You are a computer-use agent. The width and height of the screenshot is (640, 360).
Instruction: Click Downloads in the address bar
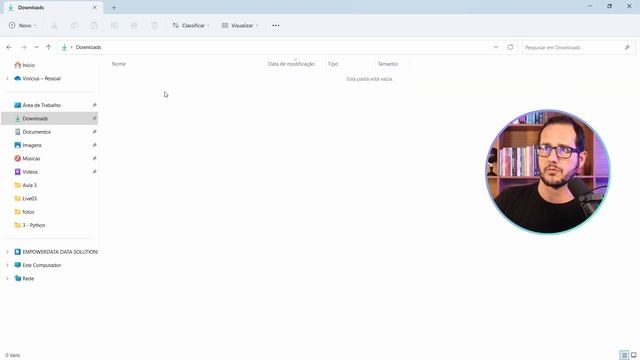88,47
